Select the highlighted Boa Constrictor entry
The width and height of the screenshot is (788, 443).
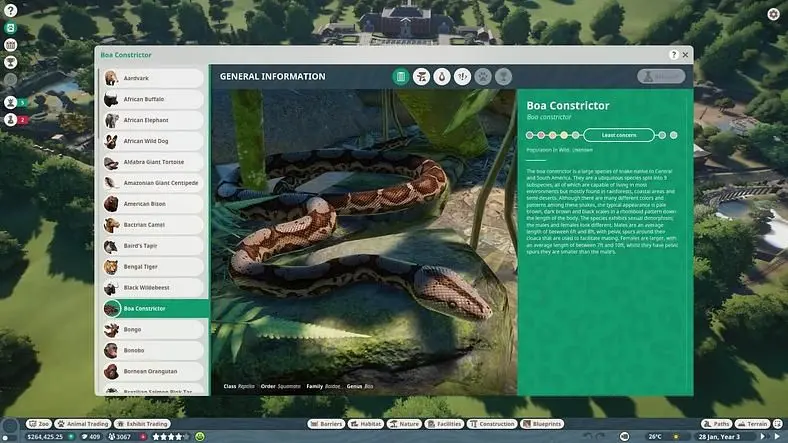coord(155,308)
